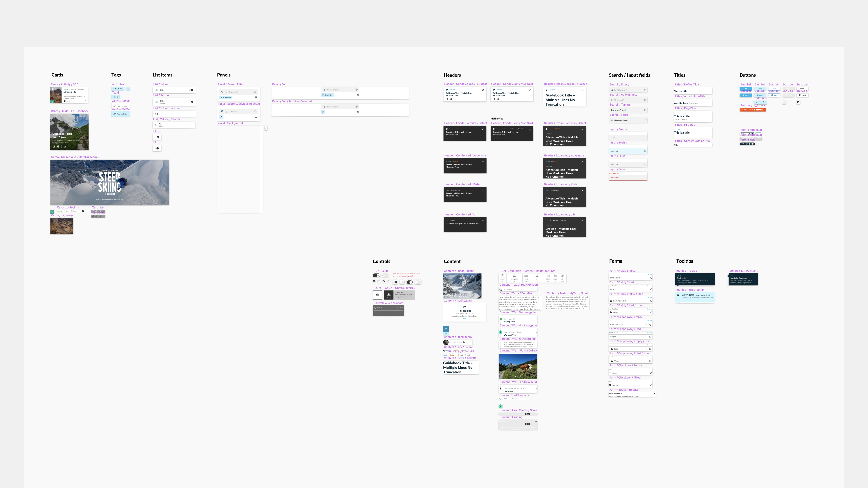Click filter sliders icon in Panel / Full
The width and height of the screenshot is (868, 488).
pyautogui.click(x=358, y=95)
